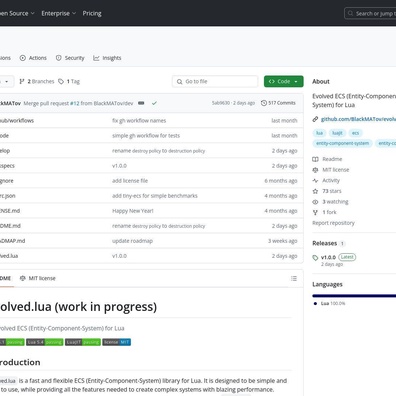Click the tag icon beside 1 Tag
Image resolution: width=396 pixels, height=396 pixels.
[61, 81]
